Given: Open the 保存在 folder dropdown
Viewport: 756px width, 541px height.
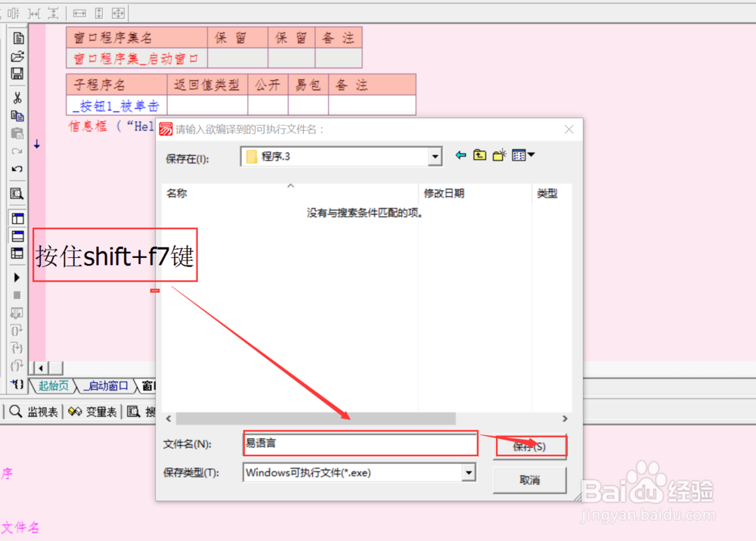Looking at the screenshot, I should point(434,157).
